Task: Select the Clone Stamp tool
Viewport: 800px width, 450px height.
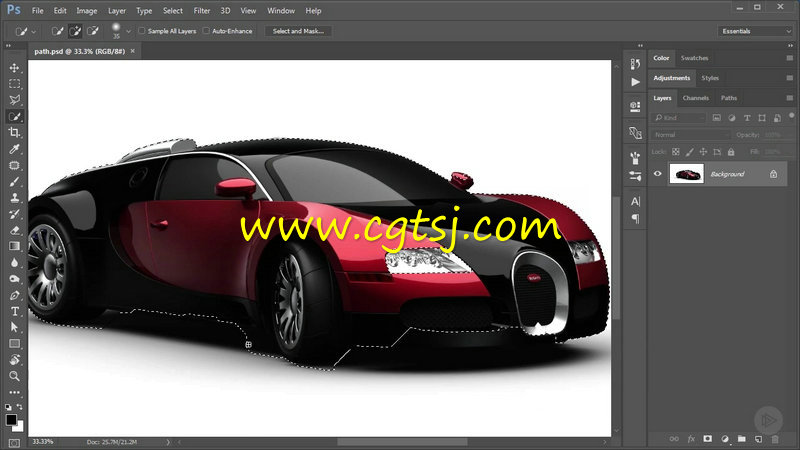Action: click(x=14, y=198)
